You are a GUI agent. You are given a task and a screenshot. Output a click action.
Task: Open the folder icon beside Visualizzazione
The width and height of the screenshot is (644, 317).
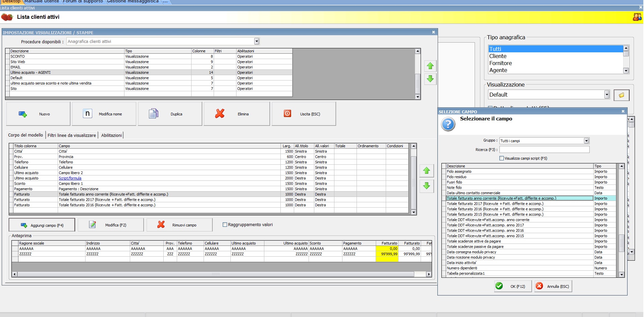pos(621,95)
